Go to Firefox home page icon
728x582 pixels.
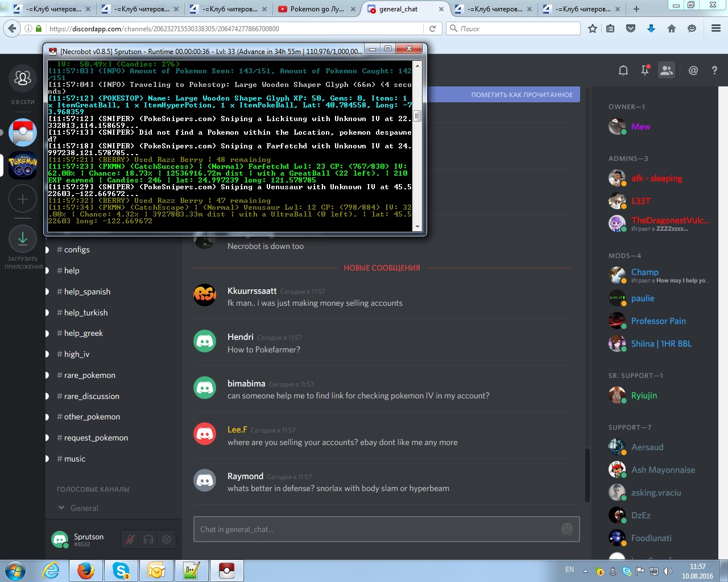click(x=672, y=28)
